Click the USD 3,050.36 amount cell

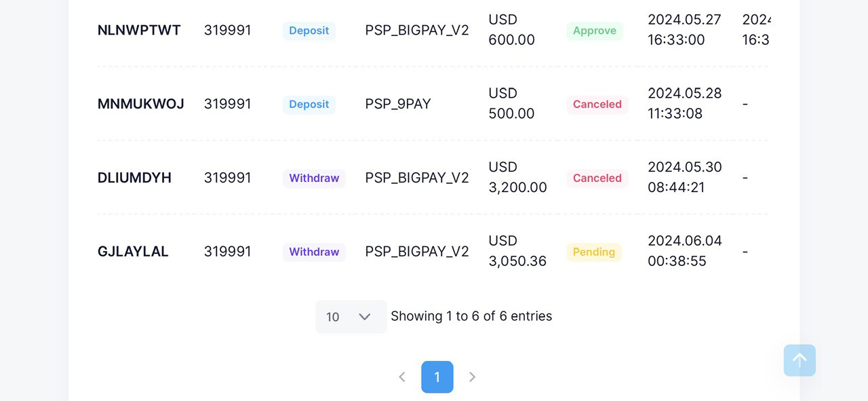pyautogui.click(x=517, y=251)
